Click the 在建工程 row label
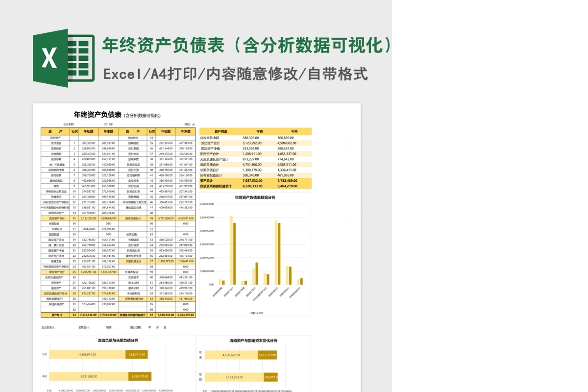 [x=56, y=261]
